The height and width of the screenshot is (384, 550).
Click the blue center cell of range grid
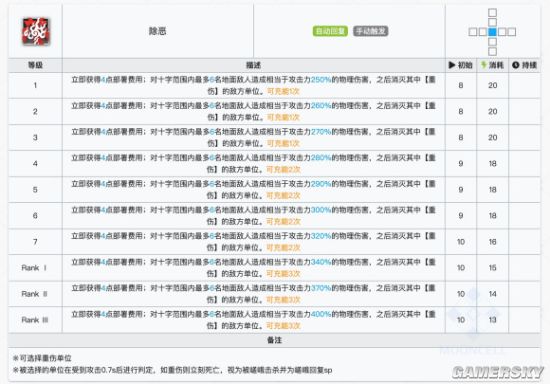click(x=492, y=32)
